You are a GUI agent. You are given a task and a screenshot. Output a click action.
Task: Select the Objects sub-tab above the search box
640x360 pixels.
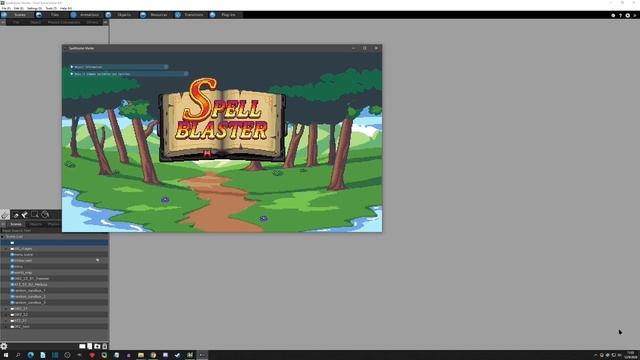(36, 224)
